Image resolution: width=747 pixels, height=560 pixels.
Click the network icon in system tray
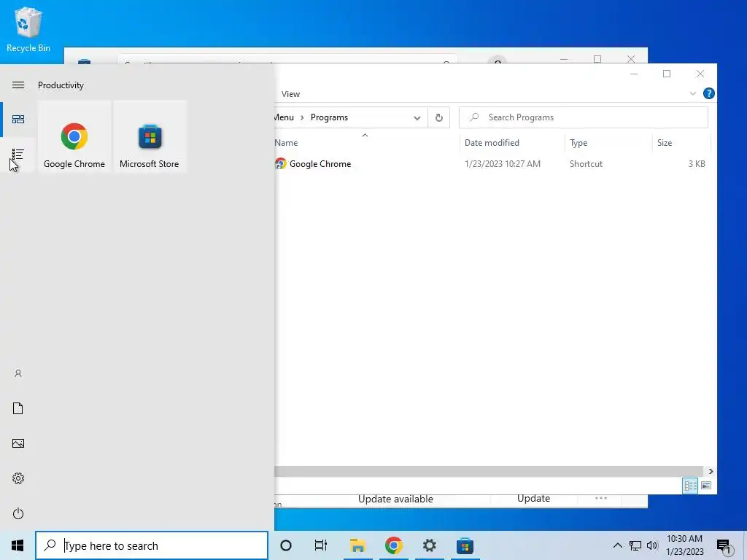pyautogui.click(x=635, y=545)
